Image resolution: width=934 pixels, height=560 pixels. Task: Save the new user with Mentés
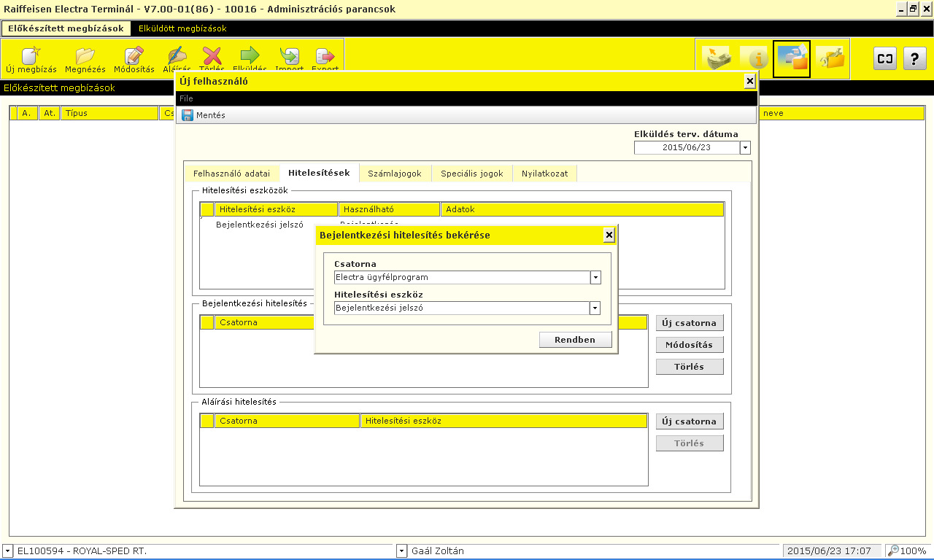pos(204,115)
